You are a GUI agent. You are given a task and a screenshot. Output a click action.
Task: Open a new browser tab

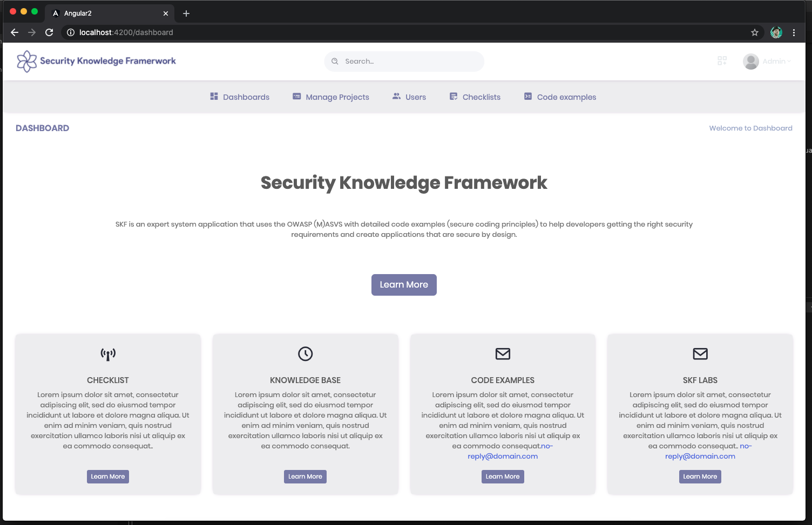(x=186, y=13)
